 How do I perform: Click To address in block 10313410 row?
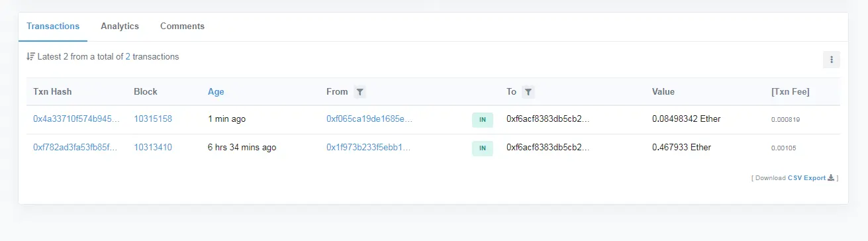pyautogui.click(x=548, y=148)
